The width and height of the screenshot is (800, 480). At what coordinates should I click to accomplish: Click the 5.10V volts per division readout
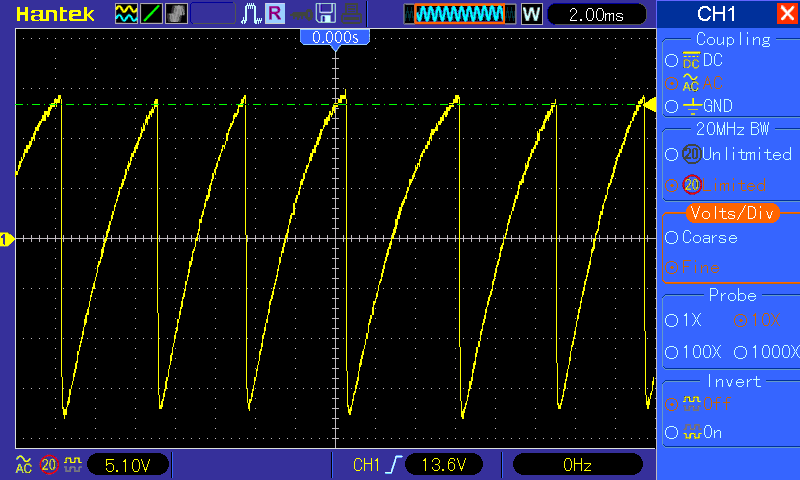[x=128, y=465]
